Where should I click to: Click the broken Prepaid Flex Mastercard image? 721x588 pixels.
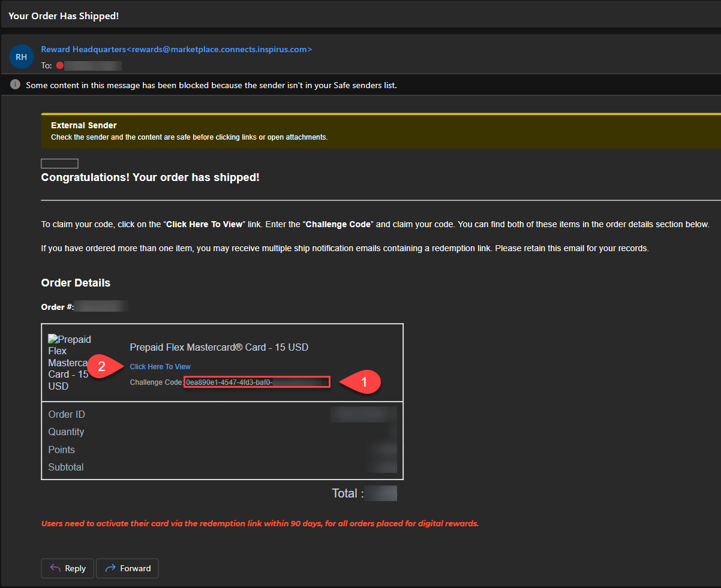69,363
